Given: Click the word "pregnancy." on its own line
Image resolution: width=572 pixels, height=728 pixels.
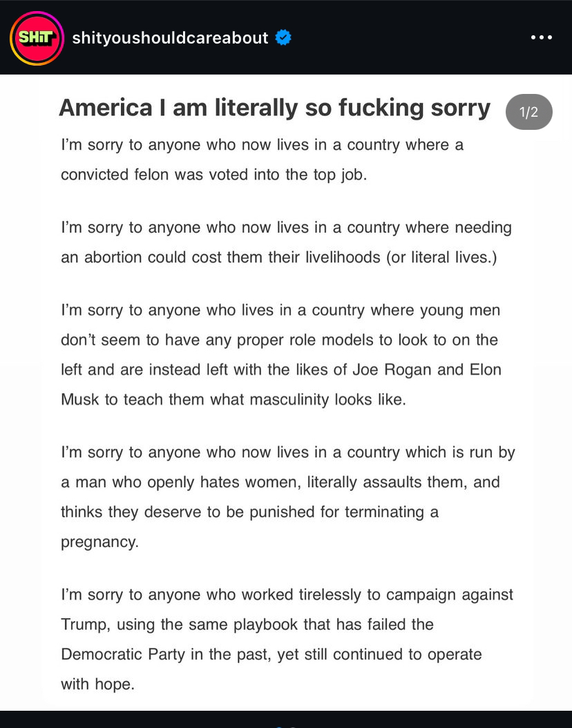Looking at the screenshot, I should coord(99,542).
